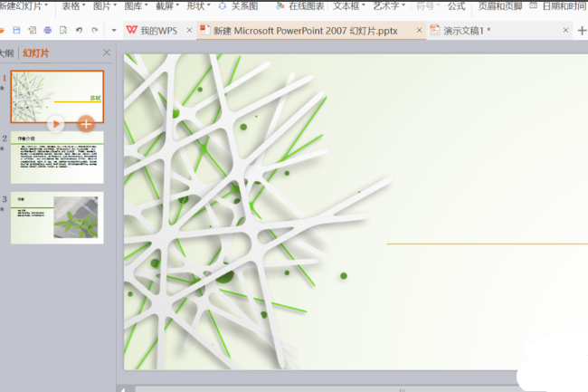
Task: Open print preview from the quick toolbar
Action: pos(63,30)
